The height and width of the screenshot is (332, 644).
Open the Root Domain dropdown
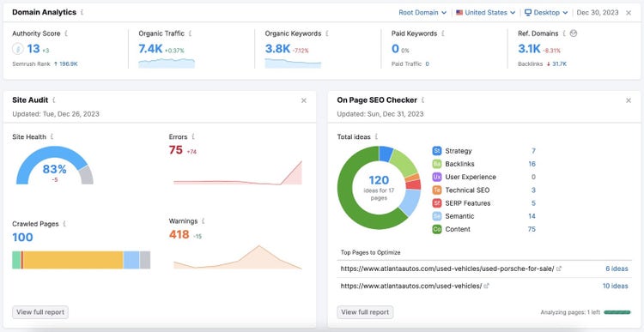click(x=422, y=13)
